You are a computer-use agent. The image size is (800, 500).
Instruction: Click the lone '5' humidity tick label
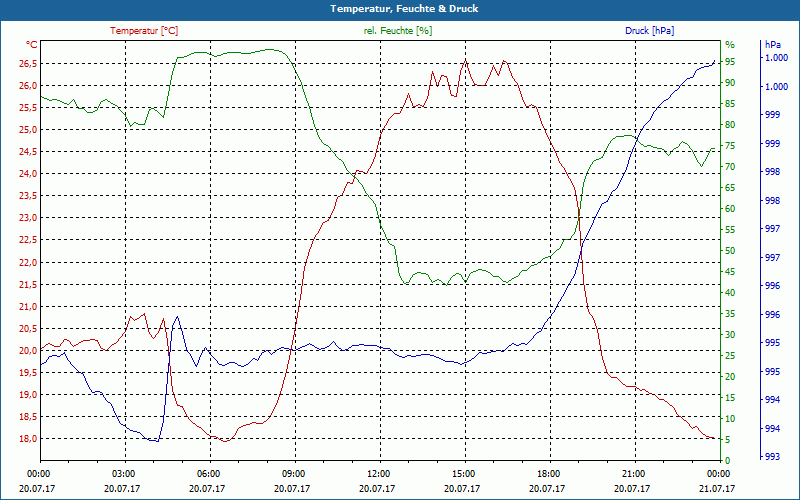[x=728, y=439]
